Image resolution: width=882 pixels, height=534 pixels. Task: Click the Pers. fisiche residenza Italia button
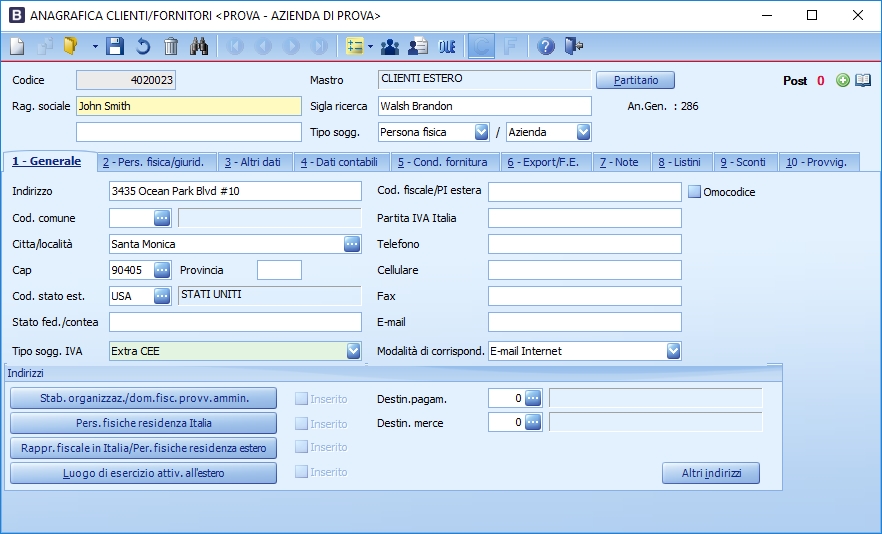click(143, 423)
